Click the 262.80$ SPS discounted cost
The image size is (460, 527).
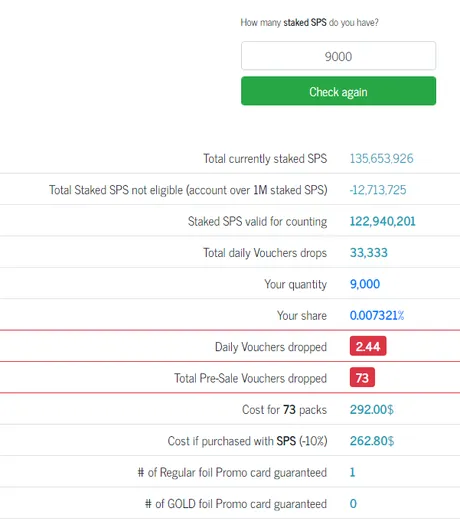tap(372, 441)
